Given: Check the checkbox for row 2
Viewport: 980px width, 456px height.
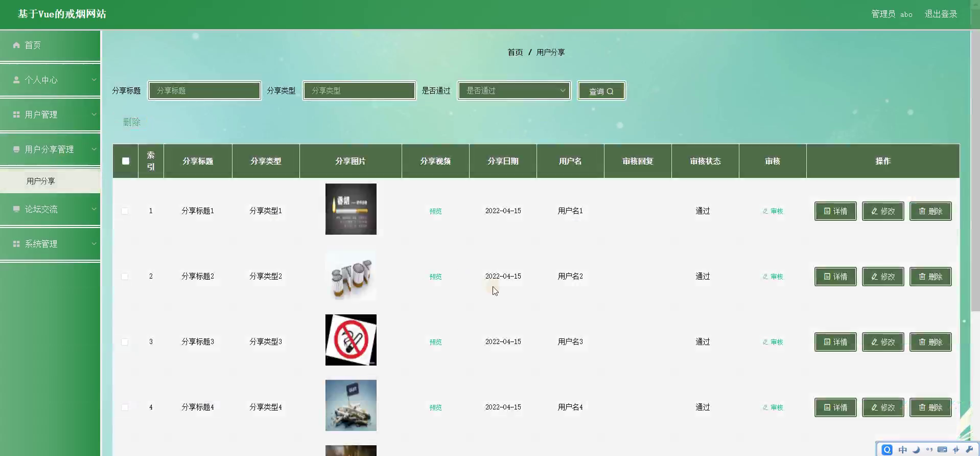Looking at the screenshot, I should 125,277.
